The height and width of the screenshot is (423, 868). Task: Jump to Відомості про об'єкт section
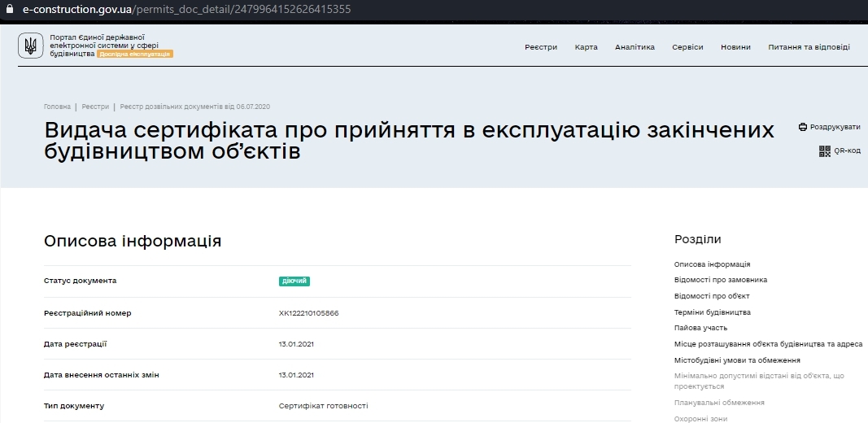click(712, 295)
